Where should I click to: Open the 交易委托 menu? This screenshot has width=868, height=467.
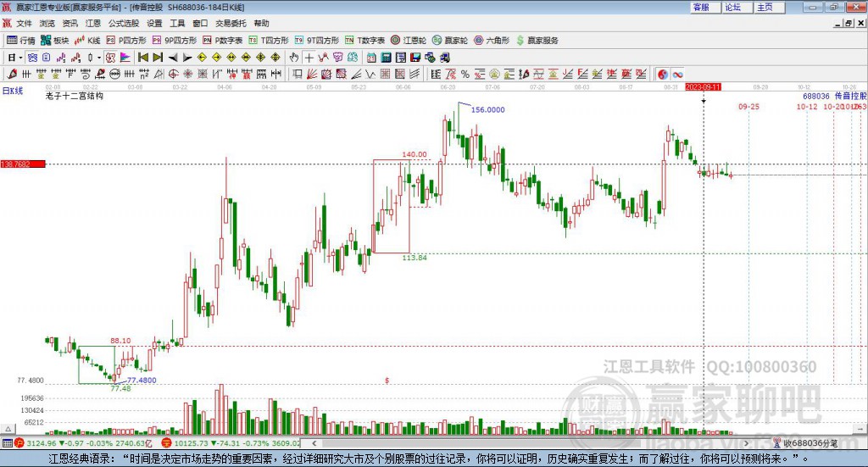tap(231, 23)
